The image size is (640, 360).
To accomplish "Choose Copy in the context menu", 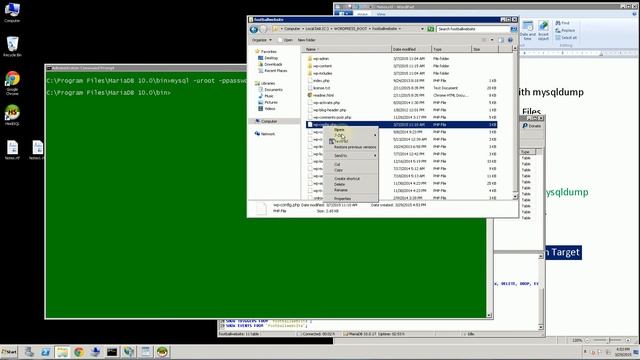I will point(351,170).
